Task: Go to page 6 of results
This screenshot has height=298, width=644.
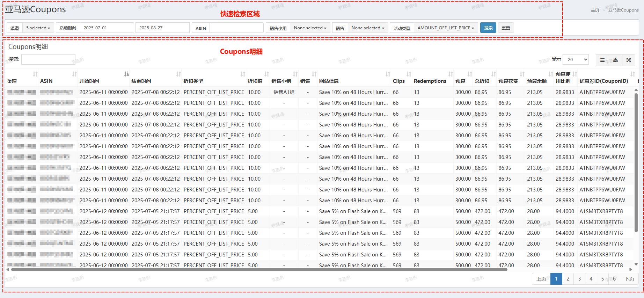Action: pyautogui.click(x=614, y=279)
